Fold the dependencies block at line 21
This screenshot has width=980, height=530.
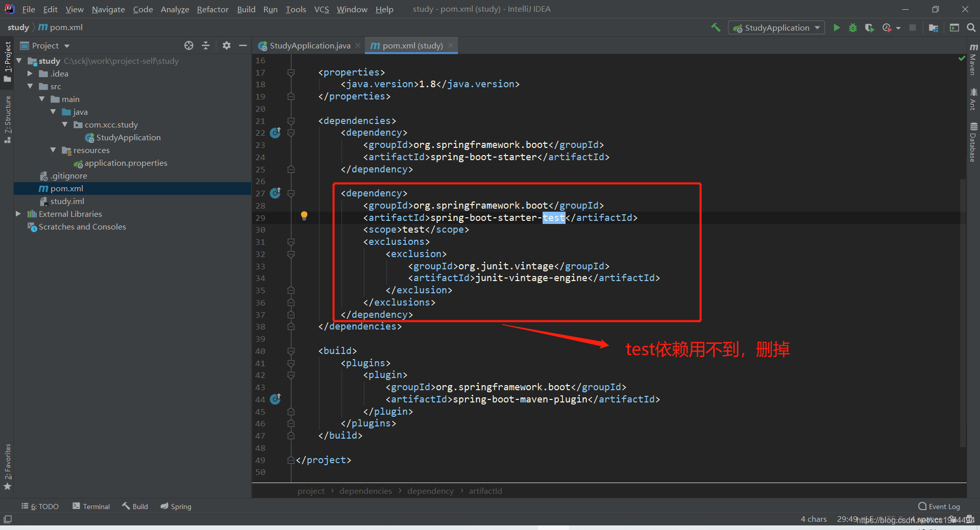(x=291, y=121)
